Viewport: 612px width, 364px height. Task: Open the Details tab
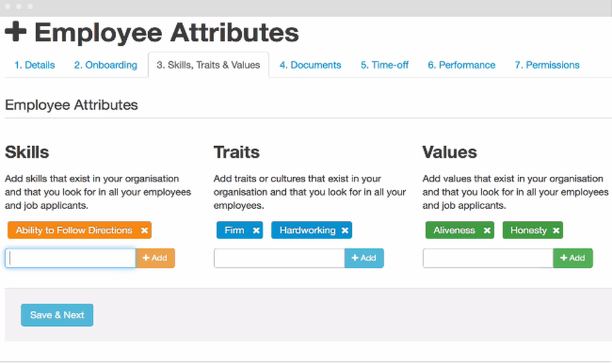click(34, 65)
